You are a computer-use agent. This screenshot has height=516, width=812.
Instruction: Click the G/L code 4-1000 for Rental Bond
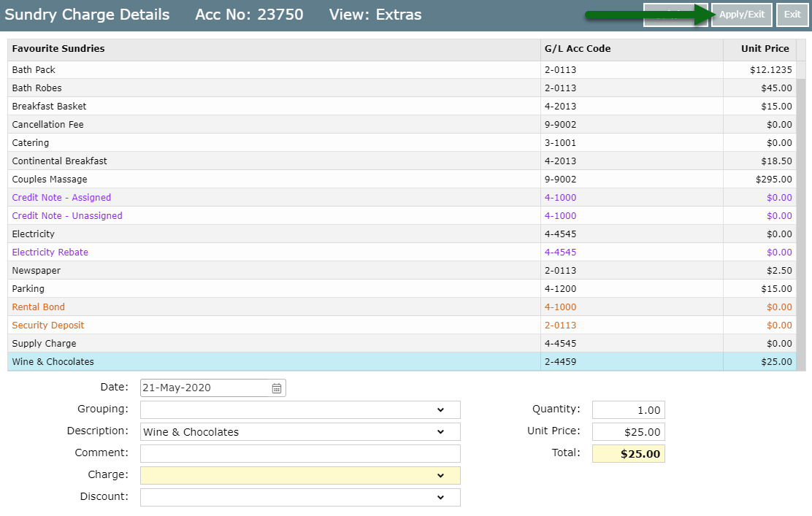tap(560, 307)
